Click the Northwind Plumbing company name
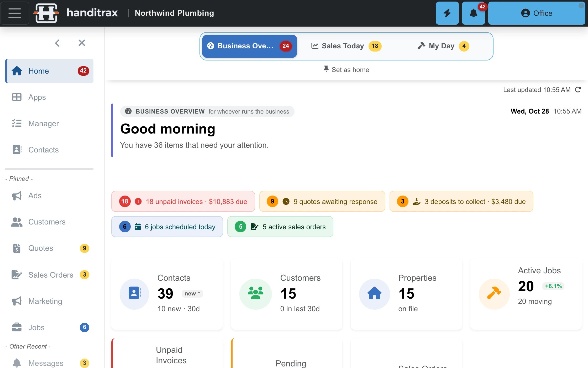Viewport: 588px width, 368px height. (174, 13)
